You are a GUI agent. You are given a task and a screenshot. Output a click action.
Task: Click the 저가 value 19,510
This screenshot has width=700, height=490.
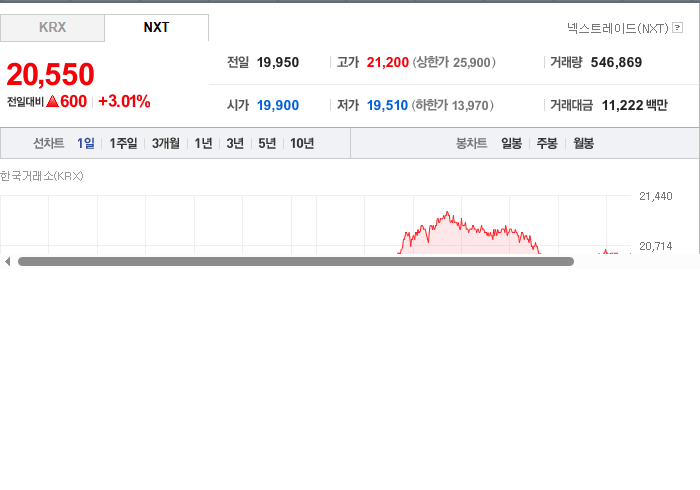pyautogui.click(x=387, y=105)
